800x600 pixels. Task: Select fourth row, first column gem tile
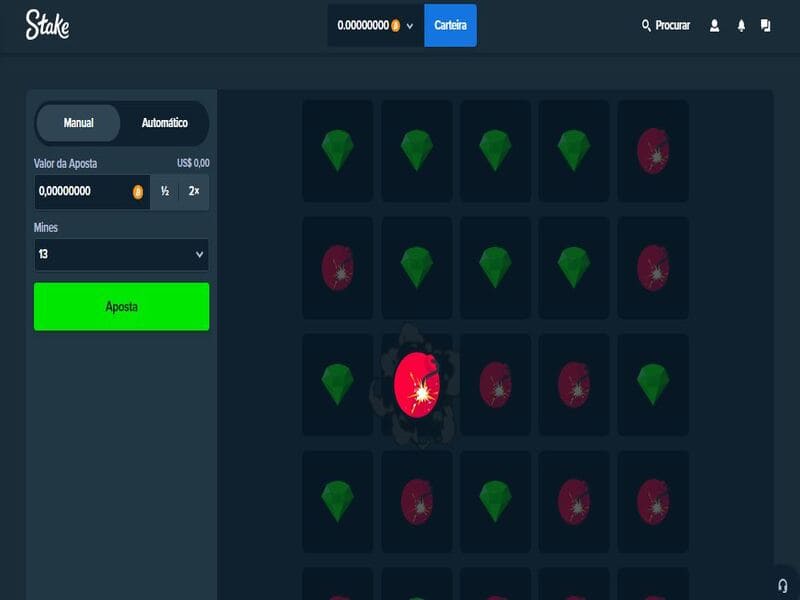(x=337, y=502)
